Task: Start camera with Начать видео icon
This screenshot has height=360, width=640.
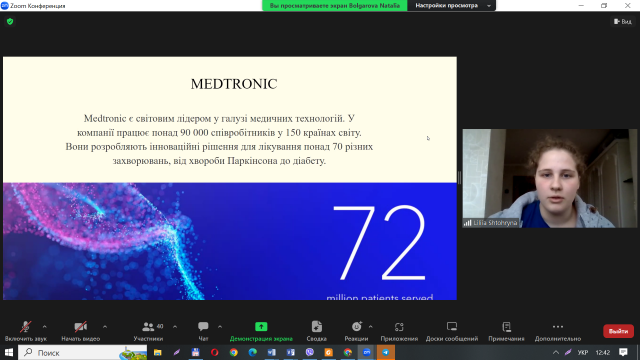Action: [80, 331]
